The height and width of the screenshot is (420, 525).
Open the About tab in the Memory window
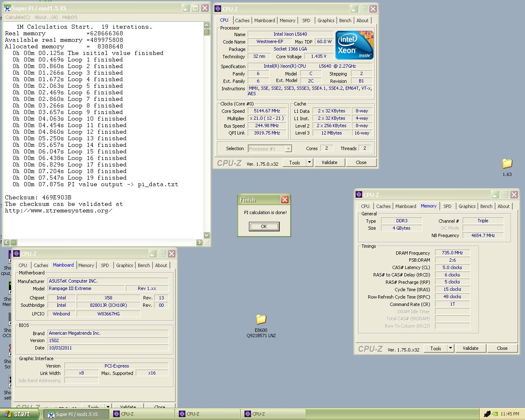503,206
